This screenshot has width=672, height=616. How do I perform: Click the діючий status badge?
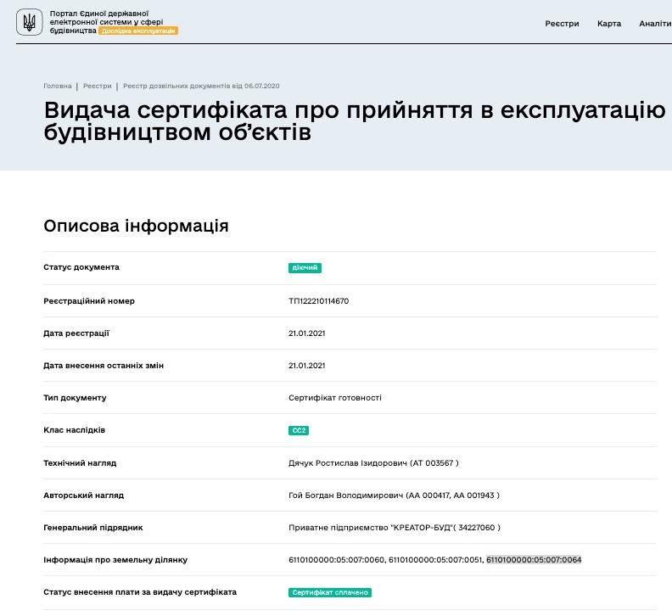[x=305, y=268]
